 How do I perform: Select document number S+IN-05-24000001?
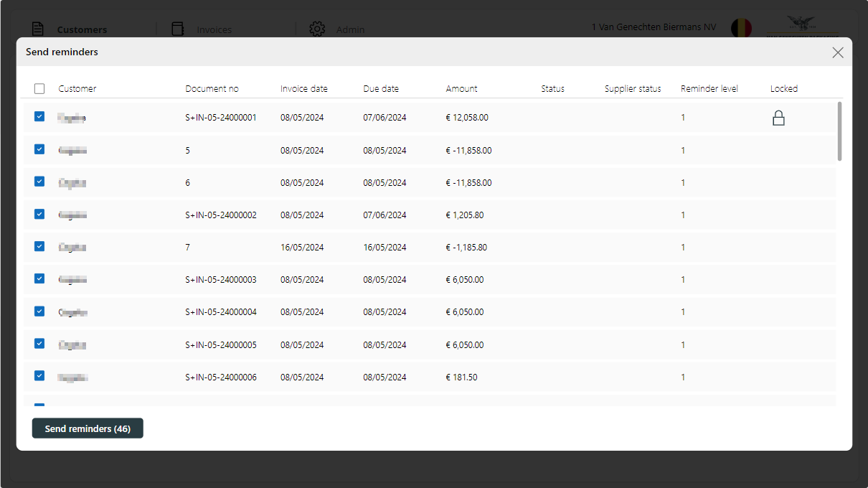tap(221, 118)
